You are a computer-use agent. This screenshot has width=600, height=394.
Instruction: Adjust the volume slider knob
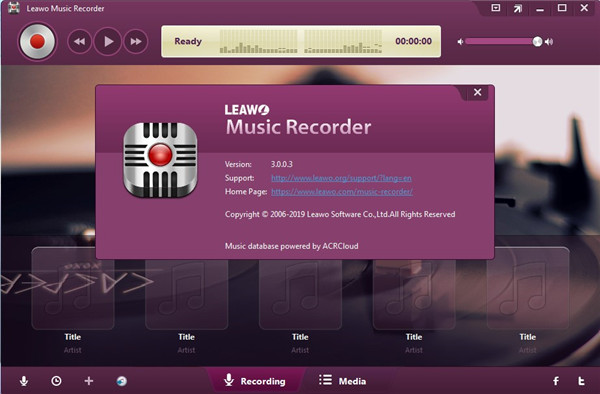(x=537, y=42)
